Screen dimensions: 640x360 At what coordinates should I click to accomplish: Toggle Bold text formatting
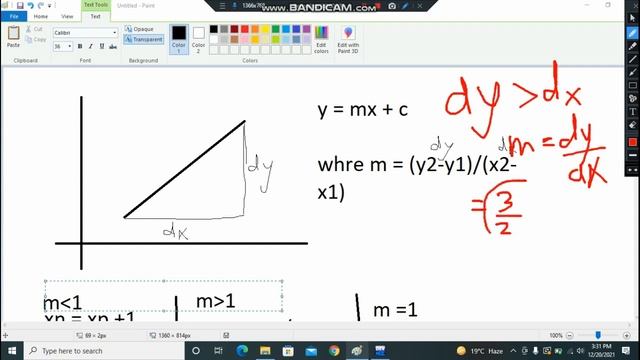80,47
